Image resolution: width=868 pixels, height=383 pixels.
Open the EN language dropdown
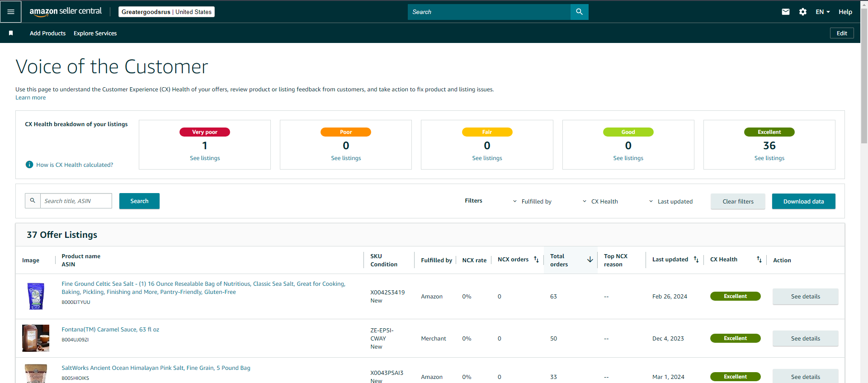[823, 12]
